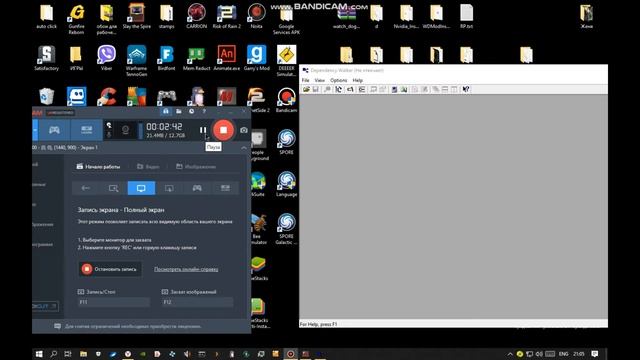This screenshot has height=360, width=640.
Task: Click the find magnifier icon in Dependency Walker
Action: [x=327, y=89]
